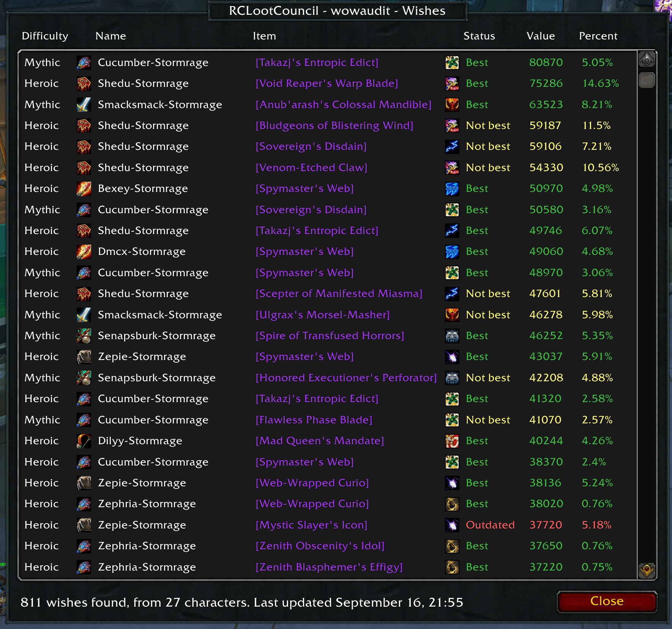Click the scrollbar thumb of the wish list
The image size is (672, 629).
click(x=647, y=80)
